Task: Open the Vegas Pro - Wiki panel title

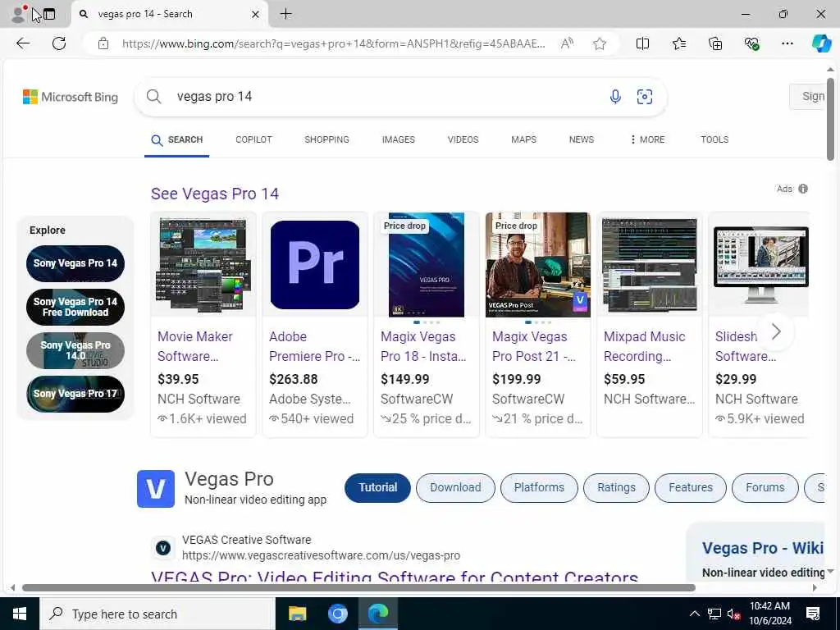Action: 763,548
